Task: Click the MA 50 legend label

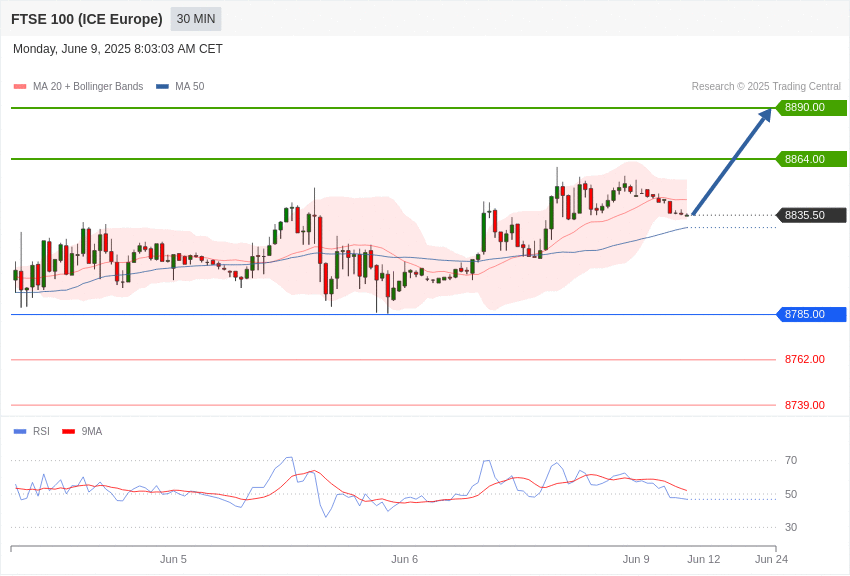Action: tap(190, 86)
